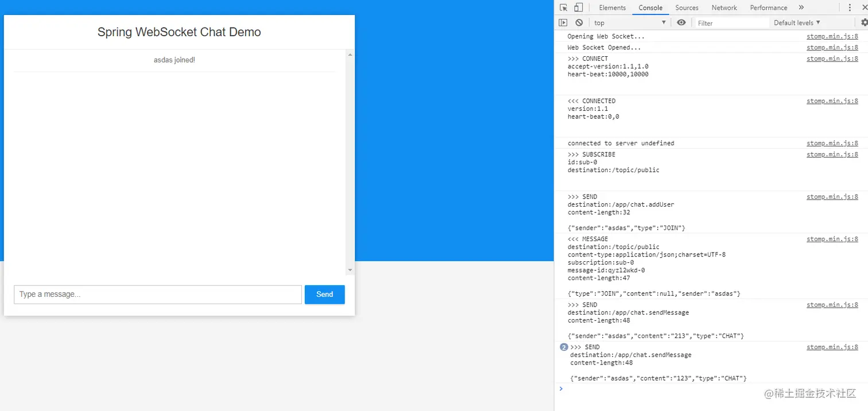Open stomp.min.js:8 link beside connected to server
Viewport: 868px width, 411px height.
pyautogui.click(x=832, y=144)
